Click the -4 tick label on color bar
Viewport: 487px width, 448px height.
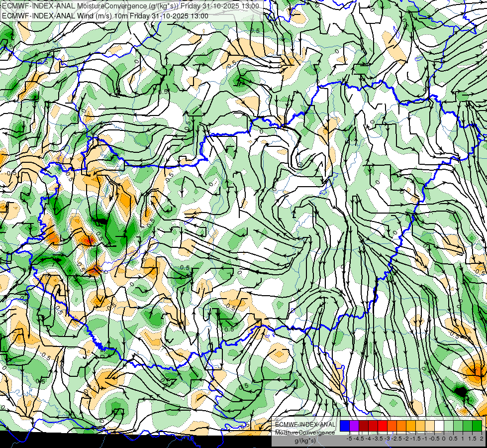coord(368,439)
